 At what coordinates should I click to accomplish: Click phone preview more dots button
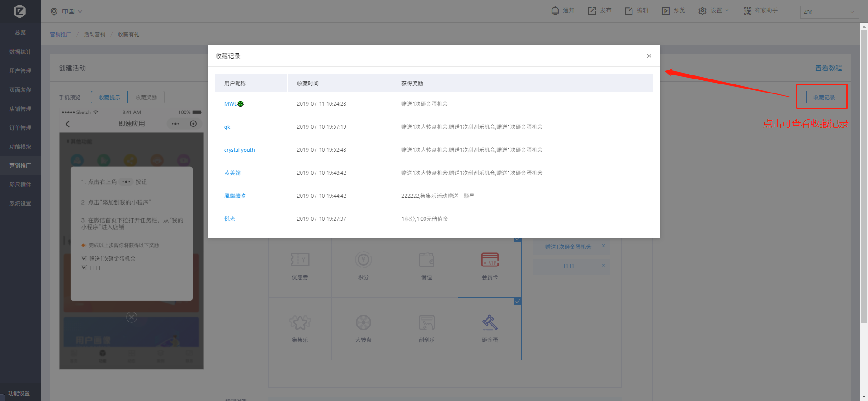point(175,124)
